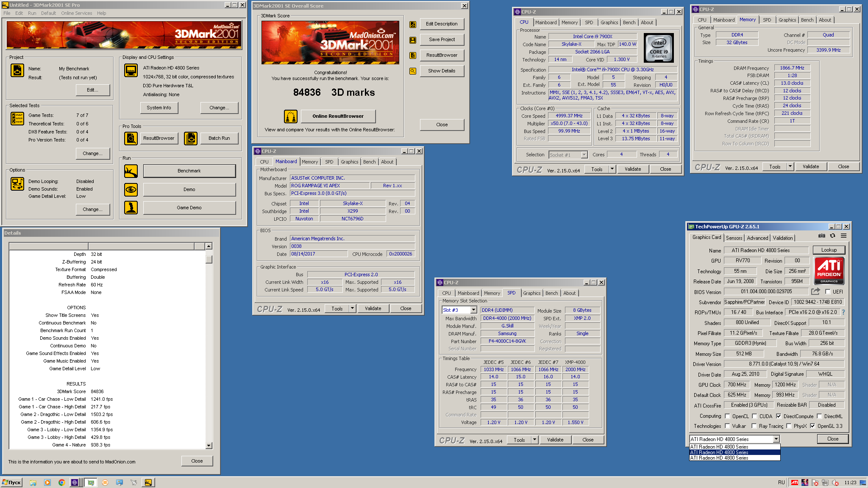This screenshot has width=868, height=488.
Task: Open Tools dropdown arrow in CPU-Z Mainboard window
Action: [x=352, y=308]
